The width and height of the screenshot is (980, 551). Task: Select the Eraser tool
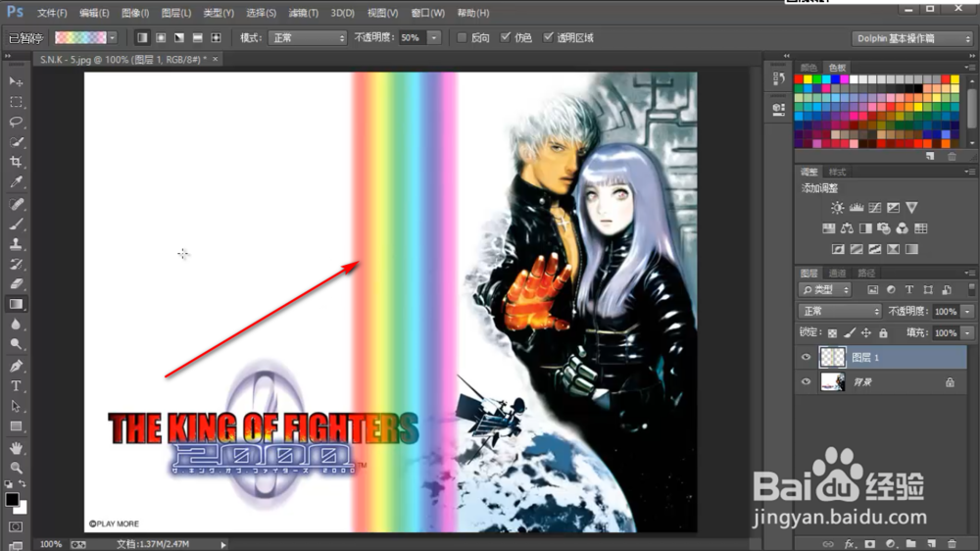[x=16, y=284]
